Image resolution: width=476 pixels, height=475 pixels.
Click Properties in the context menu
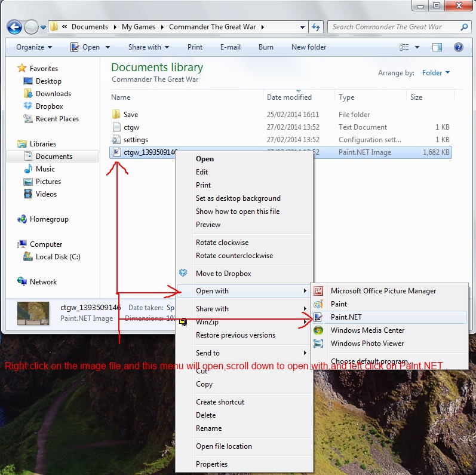tap(211, 464)
